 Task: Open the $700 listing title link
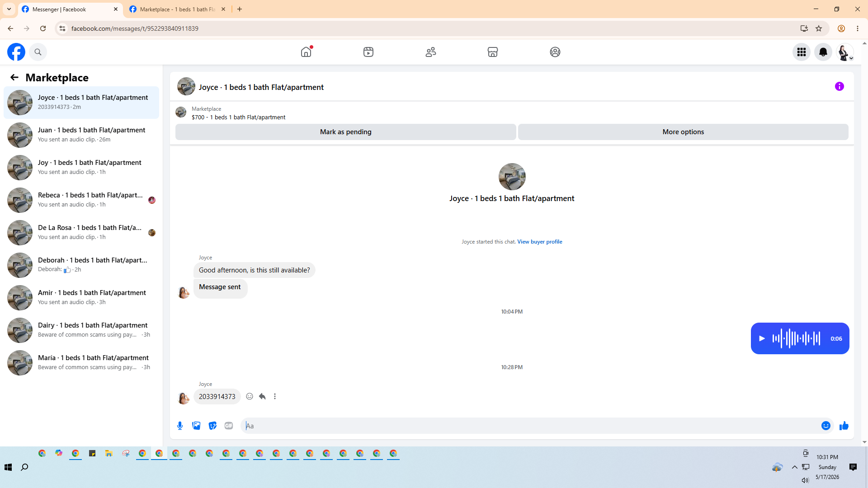point(238,117)
